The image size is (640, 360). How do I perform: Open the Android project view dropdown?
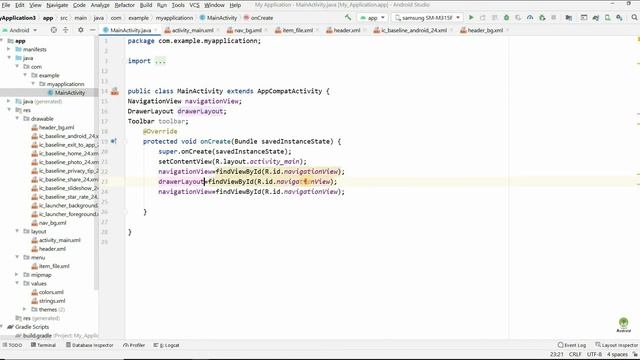click(20, 30)
